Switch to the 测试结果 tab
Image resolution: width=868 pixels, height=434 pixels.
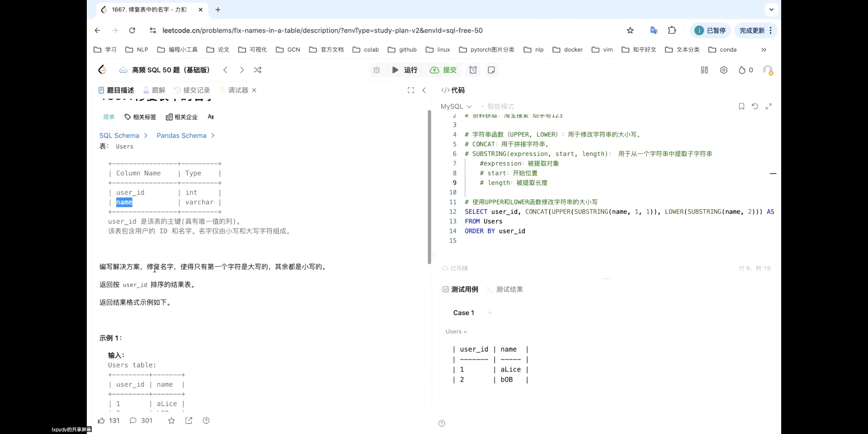508,289
